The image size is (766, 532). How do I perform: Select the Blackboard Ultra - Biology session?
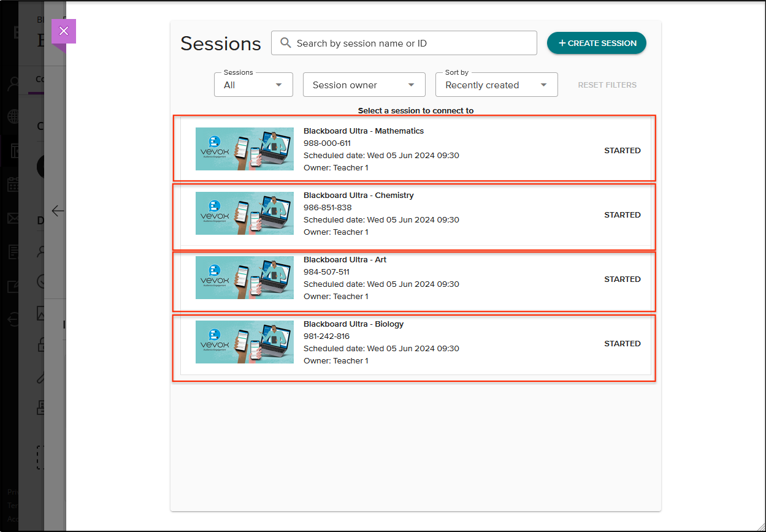(414, 342)
